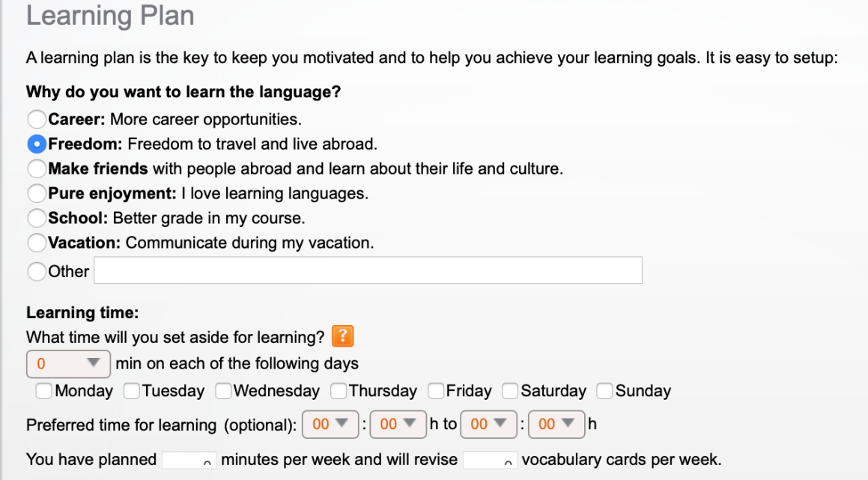Open the minutes per day dropdown
Viewport: 868px width, 480px height.
(68, 363)
